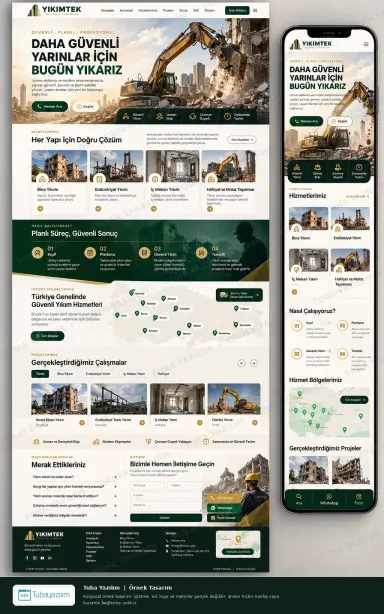Tap the WhatsApp icon in the phone bottom bar
The height and width of the screenshot is (614, 384).
(329, 496)
